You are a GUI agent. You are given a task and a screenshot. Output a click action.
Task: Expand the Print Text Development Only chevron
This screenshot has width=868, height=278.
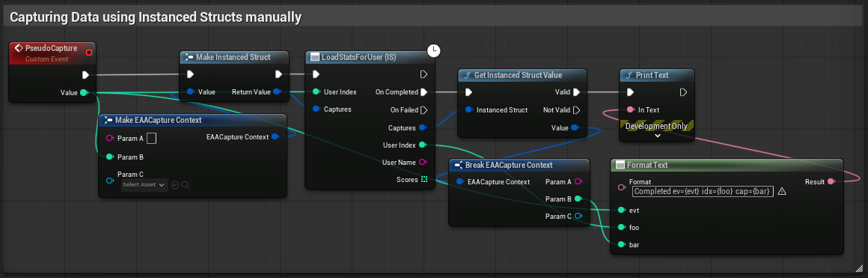[658, 135]
